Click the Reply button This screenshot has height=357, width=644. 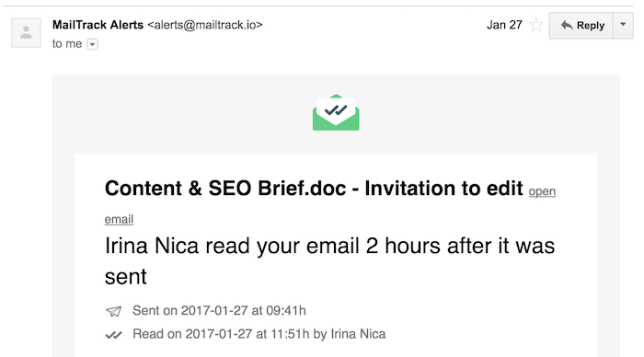click(581, 26)
